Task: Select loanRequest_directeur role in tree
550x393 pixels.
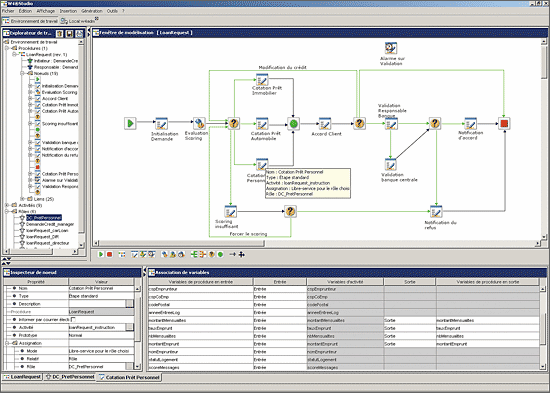Action: [48, 243]
